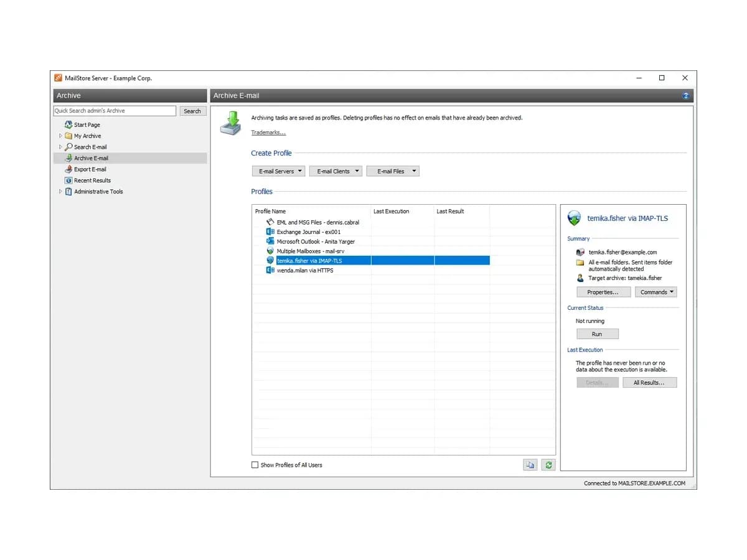This screenshot has height=560, width=747.
Task: Click the Export E-mail icon
Action: [x=68, y=169]
